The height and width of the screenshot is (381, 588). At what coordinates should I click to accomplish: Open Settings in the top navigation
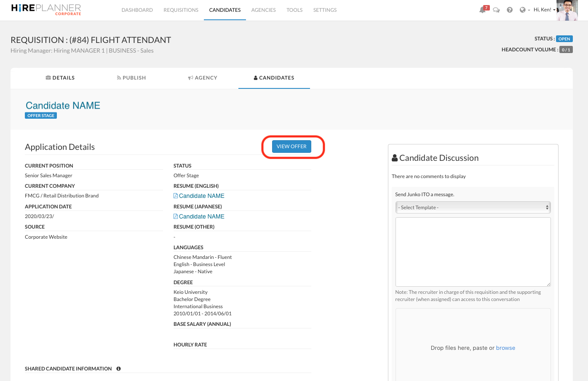coord(325,10)
